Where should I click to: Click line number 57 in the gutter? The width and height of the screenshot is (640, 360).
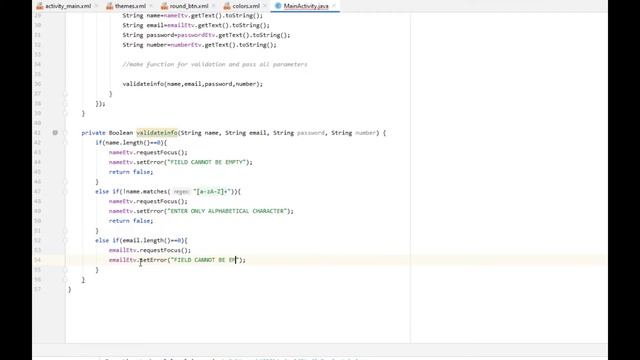pyautogui.click(x=38, y=289)
